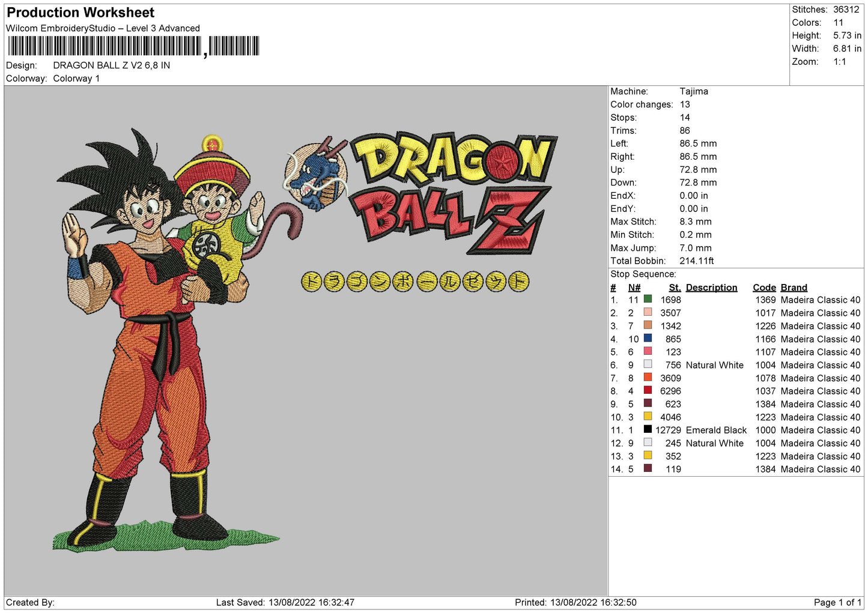Click the thread code 1369
Viewport: 868px width, 613px height.
765,300
